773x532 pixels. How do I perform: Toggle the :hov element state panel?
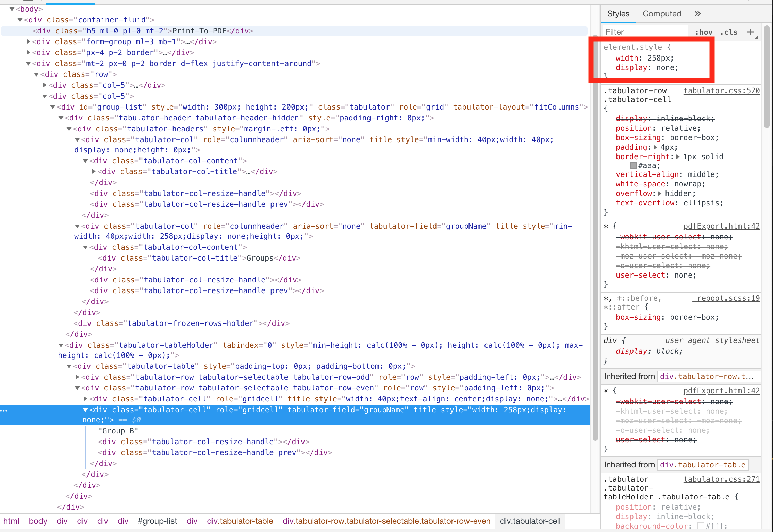704,32
